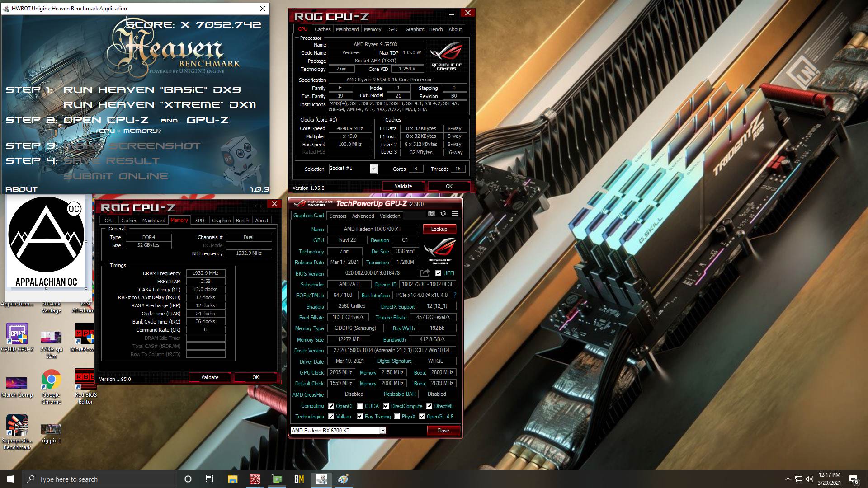This screenshot has height=488, width=868.
Task: Click the Windows taskbar search box
Action: point(99,479)
